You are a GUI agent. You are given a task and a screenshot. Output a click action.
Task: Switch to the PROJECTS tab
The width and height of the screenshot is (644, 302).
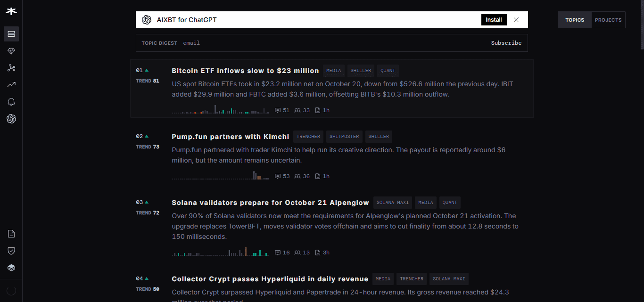(608, 20)
